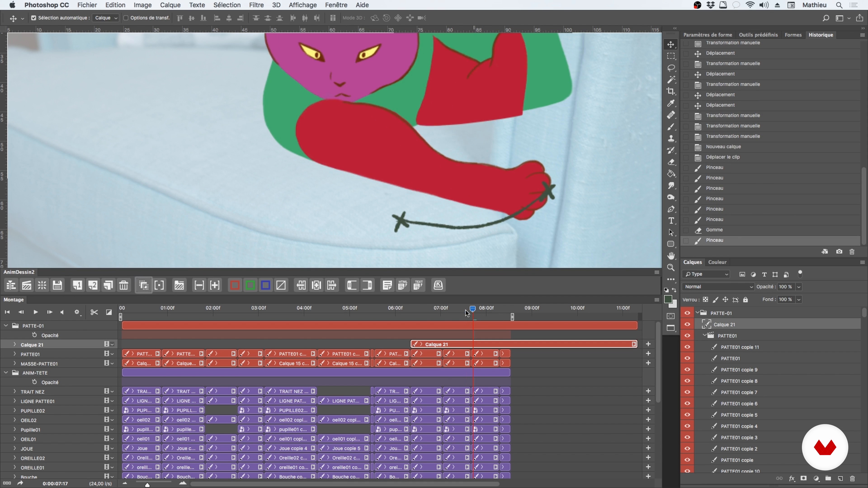This screenshot has height=488, width=868.
Task: Select the Eraser tool
Action: [671, 162]
